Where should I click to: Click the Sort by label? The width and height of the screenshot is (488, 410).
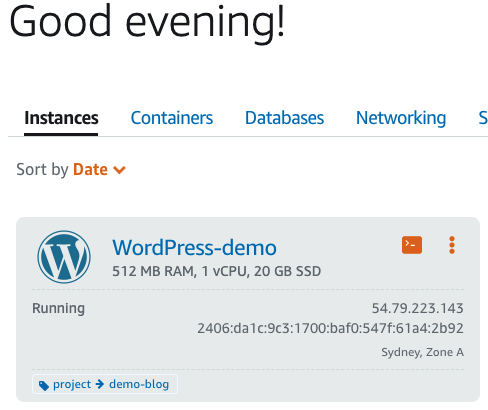[x=42, y=170]
